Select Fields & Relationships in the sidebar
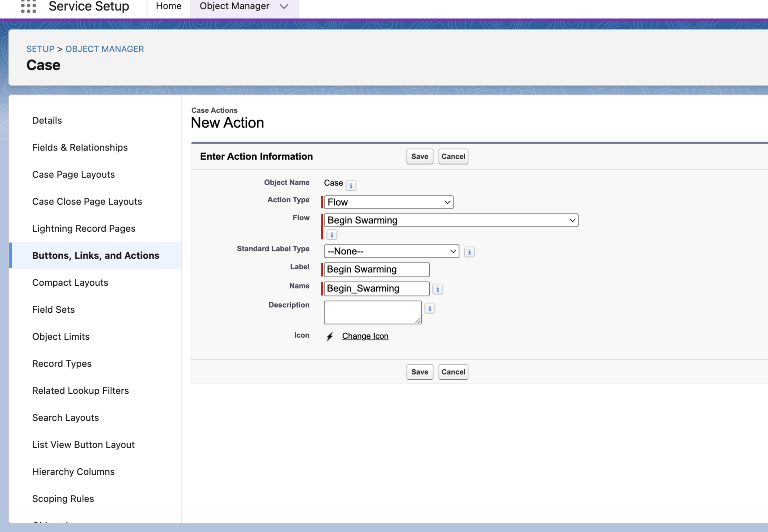This screenshot has width=768, height=532. (80, 147)
